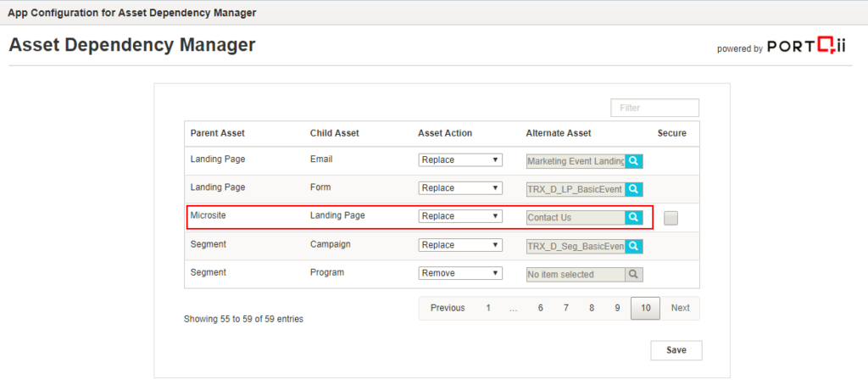Toggle Secure checkbox for Microsite row
This screenshot has width=868, height=385.
tap(670, 218)
